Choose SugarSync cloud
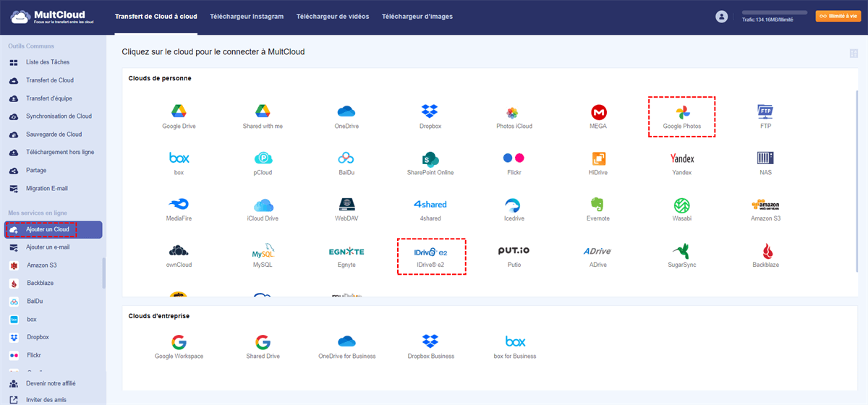The height and width of the screenshot is (405, 868). coord(682,255)
